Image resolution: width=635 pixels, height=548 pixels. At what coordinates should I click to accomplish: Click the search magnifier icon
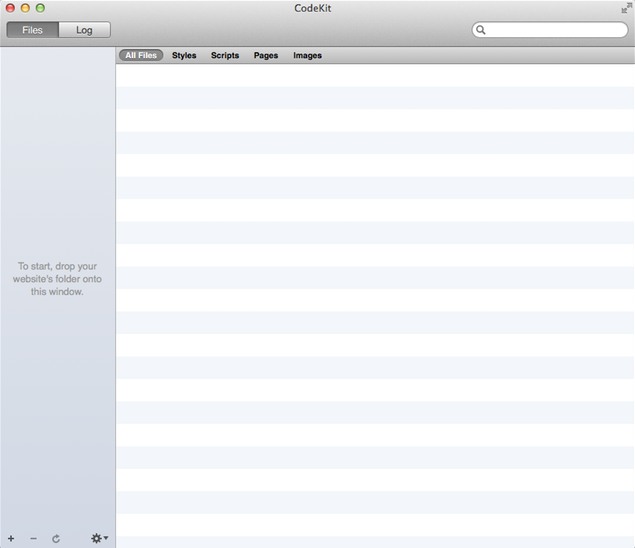481,30
